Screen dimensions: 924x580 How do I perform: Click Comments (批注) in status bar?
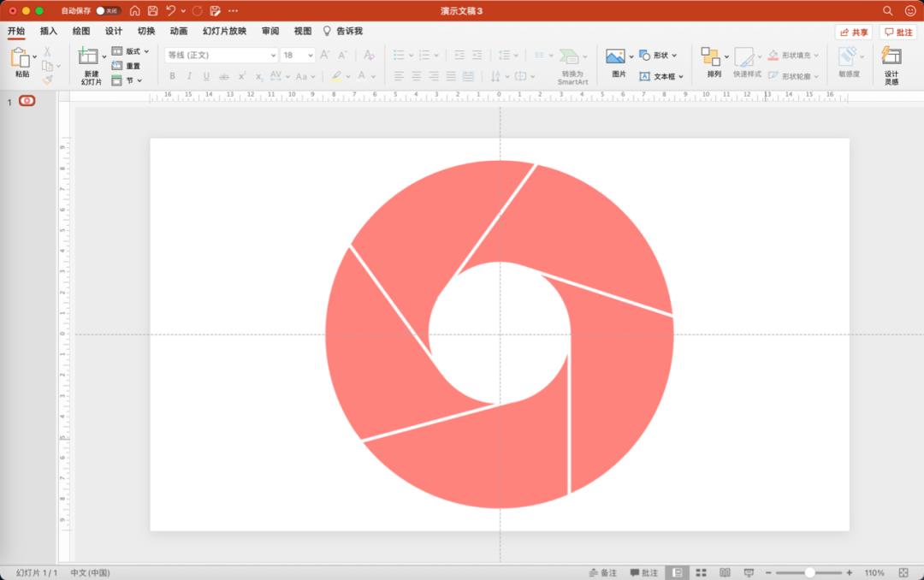pyautogui.click(x=643, y=572)
